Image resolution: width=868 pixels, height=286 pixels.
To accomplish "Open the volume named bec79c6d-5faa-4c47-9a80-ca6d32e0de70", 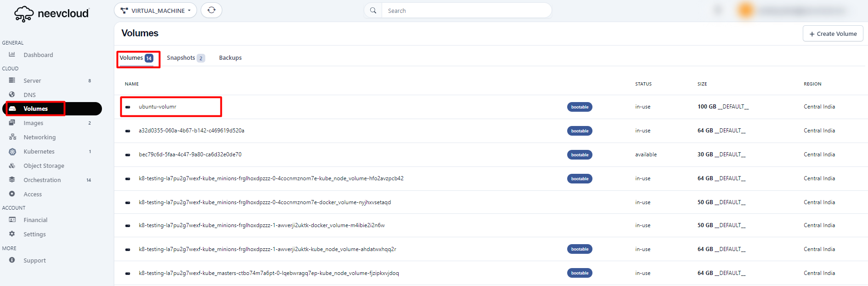I will pyautogui.click(x=190, y=154).
